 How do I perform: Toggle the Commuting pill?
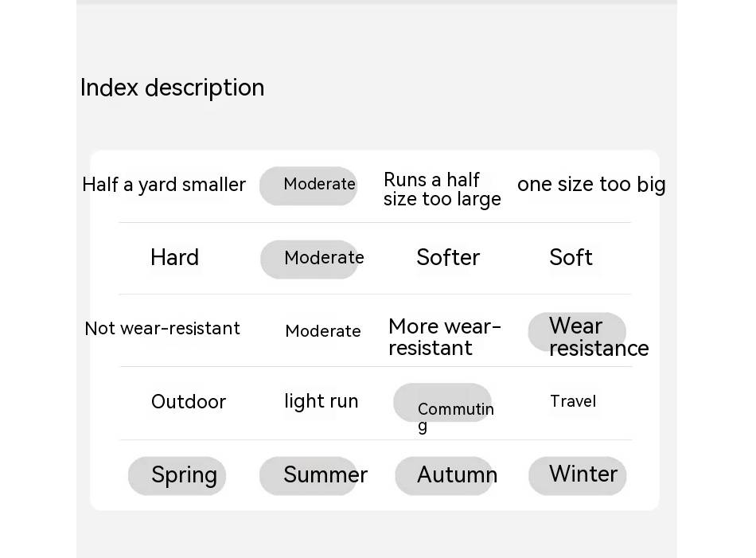pos(442,403)
